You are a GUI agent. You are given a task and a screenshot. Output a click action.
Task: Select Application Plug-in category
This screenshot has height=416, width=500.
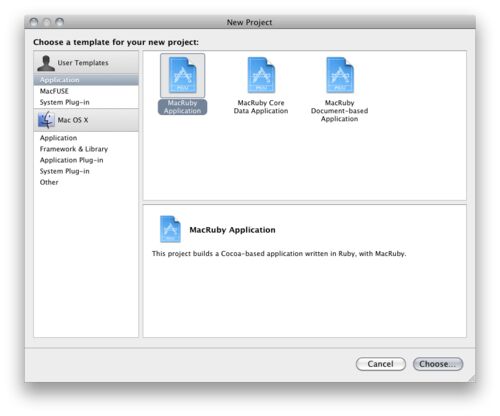click(86, 160)
